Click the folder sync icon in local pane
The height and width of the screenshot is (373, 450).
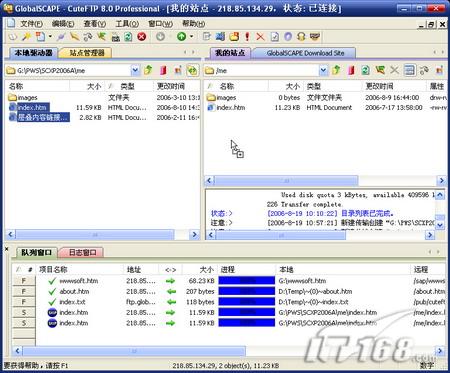(193, 70)
